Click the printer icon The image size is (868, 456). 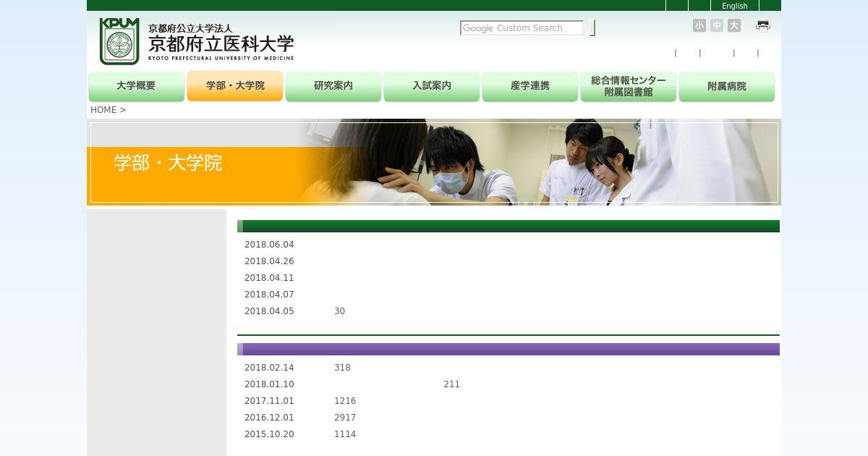(x=763, y=25)
